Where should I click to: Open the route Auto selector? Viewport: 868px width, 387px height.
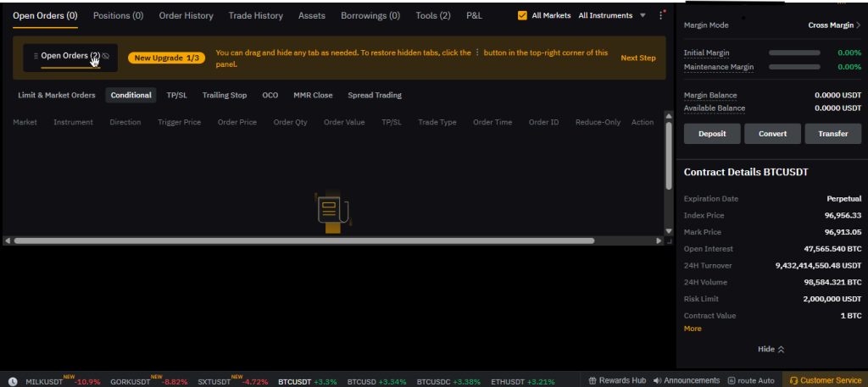tap(751, 380)
